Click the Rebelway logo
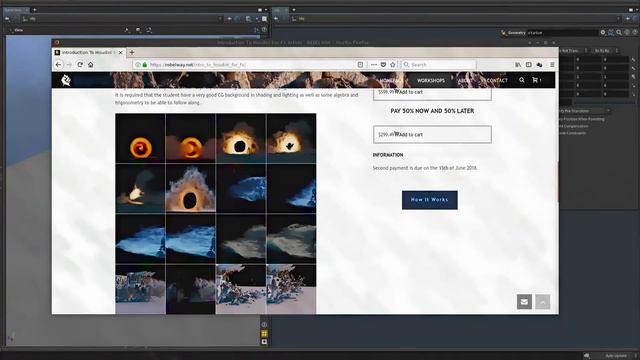Viewport: 640px width, 360px height. (66, 80)
